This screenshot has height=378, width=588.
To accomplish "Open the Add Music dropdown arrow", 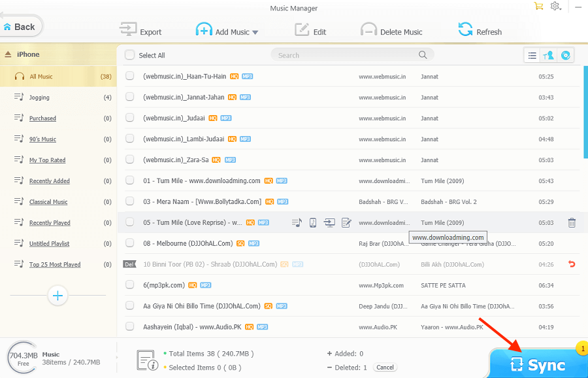I will (255, 32).
